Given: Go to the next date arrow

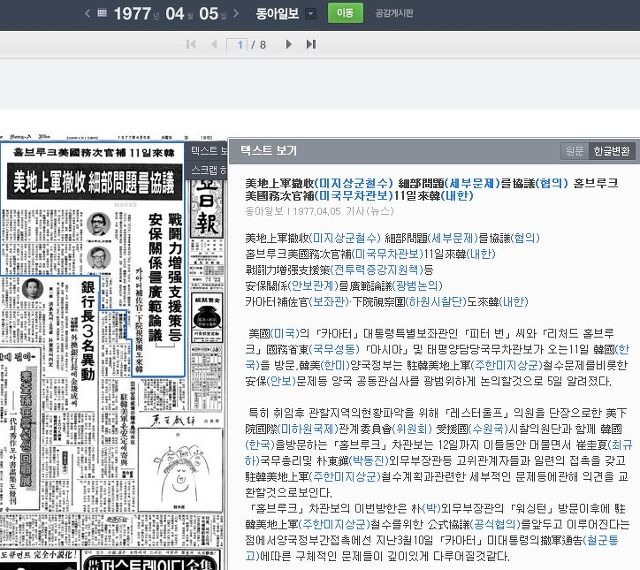Looking at the screenshot, I should point(236,13).
